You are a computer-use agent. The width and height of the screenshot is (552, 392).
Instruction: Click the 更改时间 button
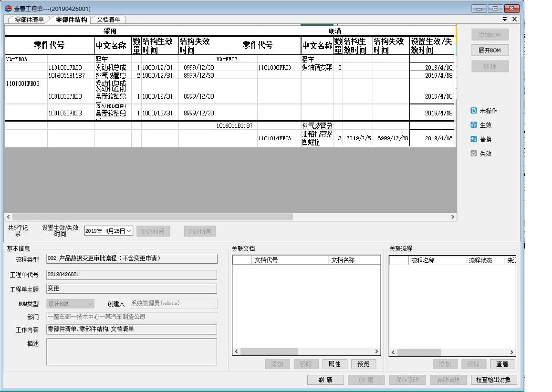pos(153,231)
